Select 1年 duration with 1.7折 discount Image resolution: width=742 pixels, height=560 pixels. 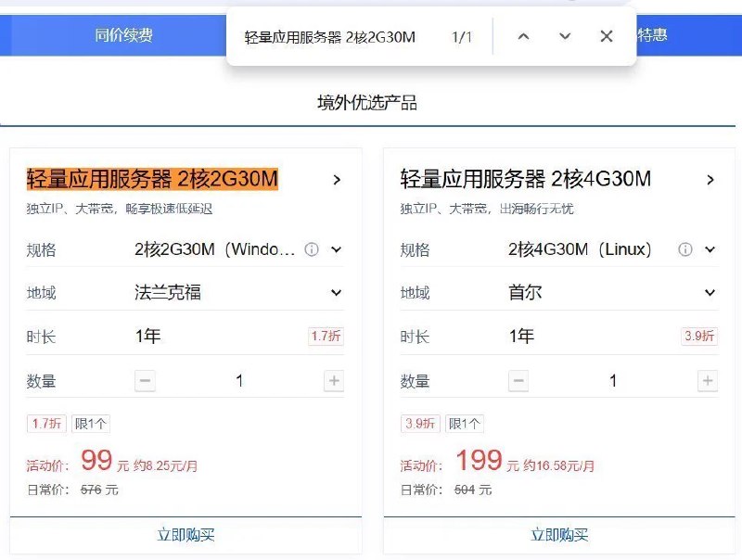(x=239, y=337)
